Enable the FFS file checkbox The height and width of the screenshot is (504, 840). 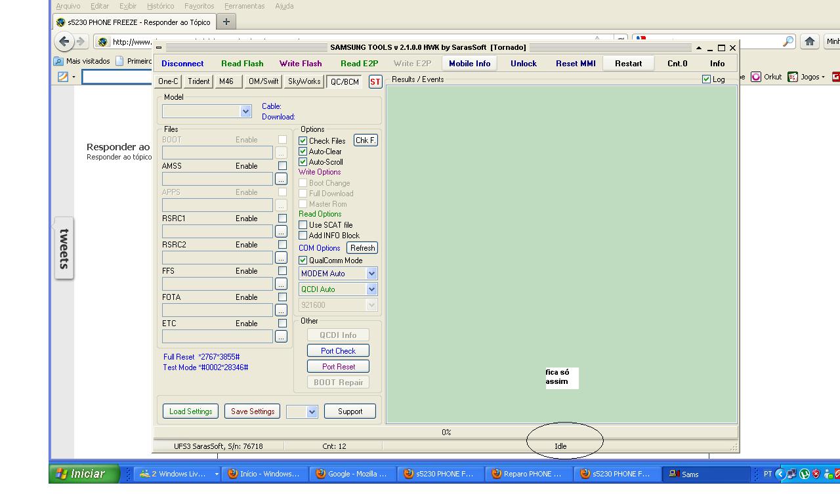tap(282, 271)
